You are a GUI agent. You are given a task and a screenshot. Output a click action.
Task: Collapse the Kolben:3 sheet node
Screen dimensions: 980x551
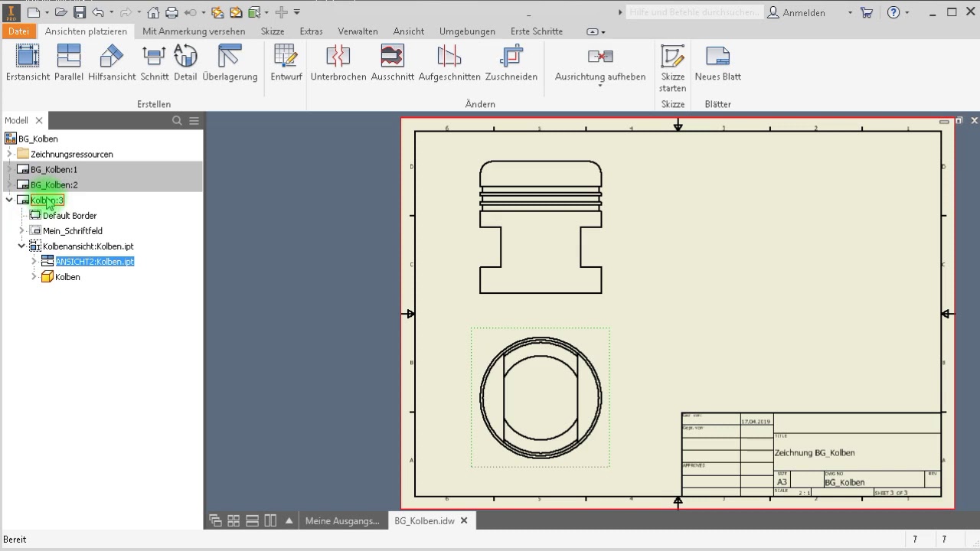tap(9, 200)
